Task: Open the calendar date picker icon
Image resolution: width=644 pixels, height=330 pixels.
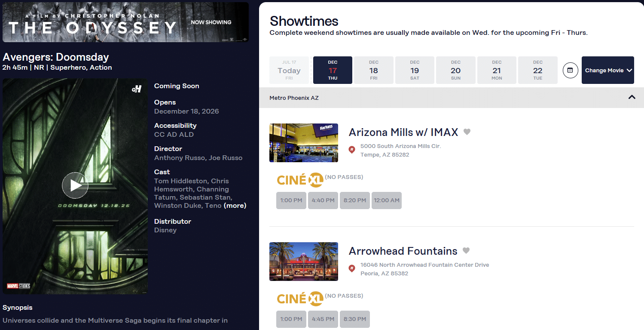Action: coord(570,70)
